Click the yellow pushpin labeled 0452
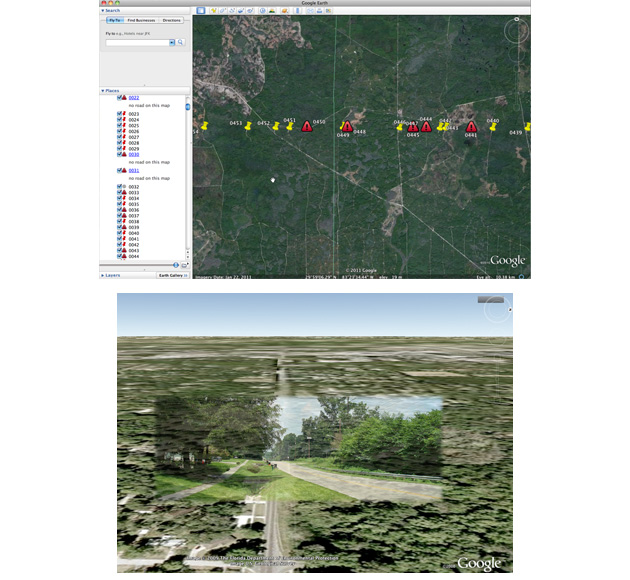630x580 pixels. coord(276,127)
